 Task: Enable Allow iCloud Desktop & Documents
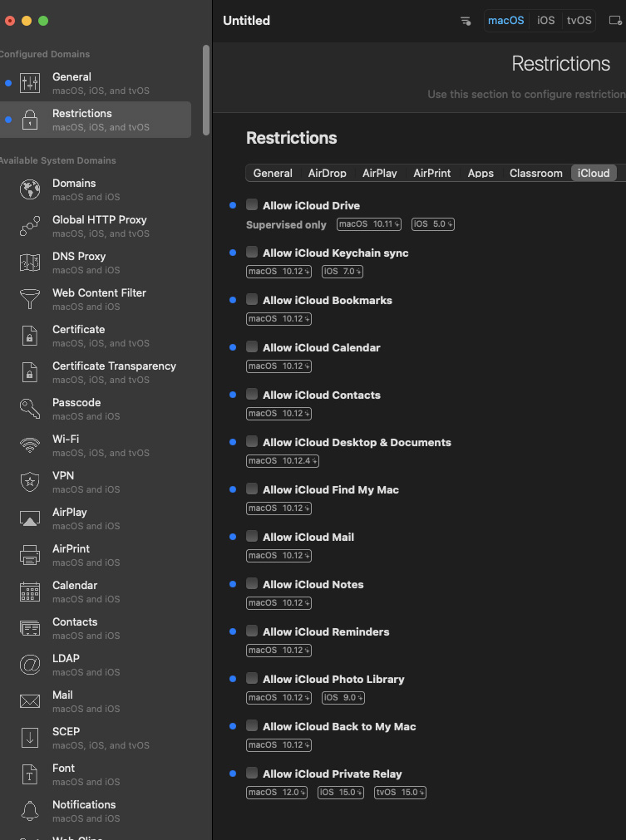tap(252, 441)
